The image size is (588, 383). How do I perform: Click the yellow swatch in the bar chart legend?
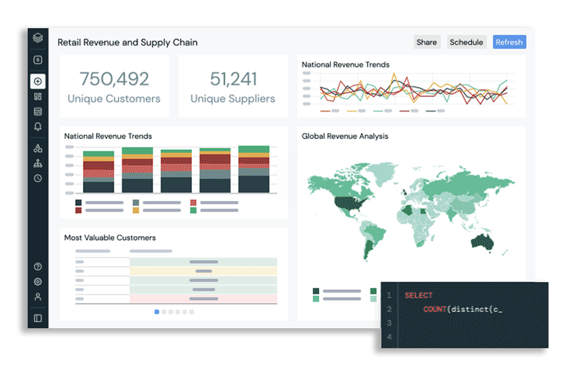[136, 210]
